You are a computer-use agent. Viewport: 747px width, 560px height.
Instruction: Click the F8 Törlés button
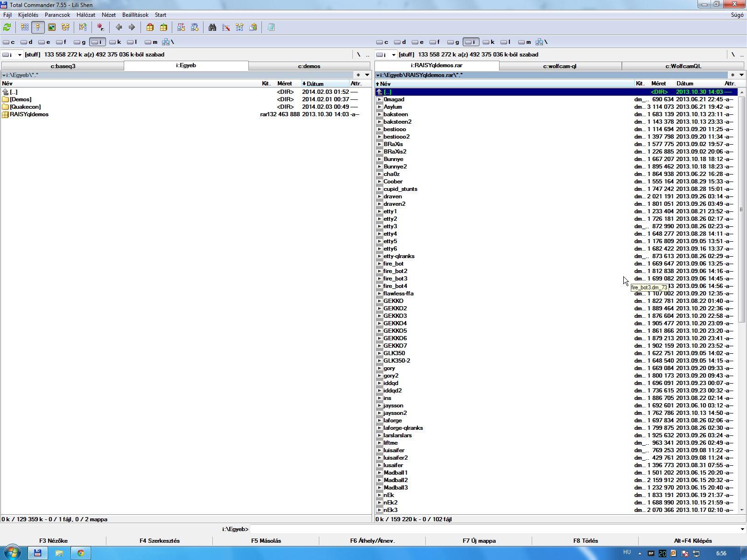click(585, 541)
